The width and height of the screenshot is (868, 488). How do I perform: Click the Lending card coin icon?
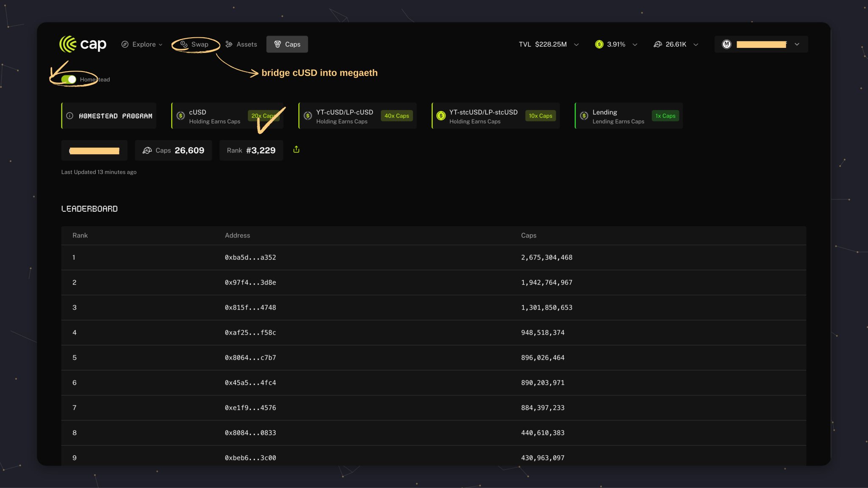[x=584, y=116]
